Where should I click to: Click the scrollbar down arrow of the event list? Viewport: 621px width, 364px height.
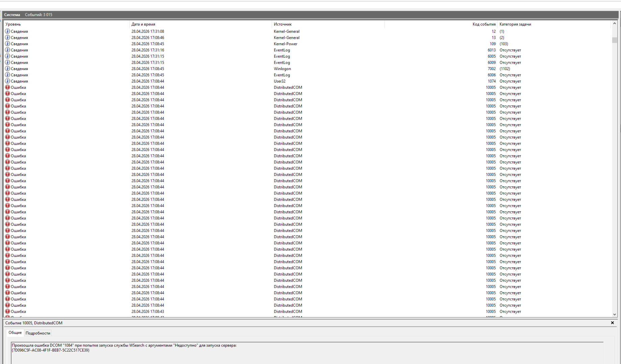coord(614,314)
